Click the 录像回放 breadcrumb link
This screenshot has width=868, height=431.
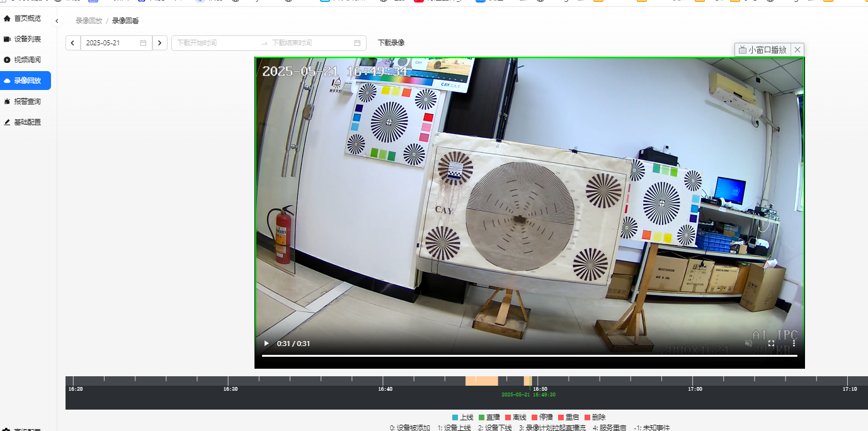point(89,21)
